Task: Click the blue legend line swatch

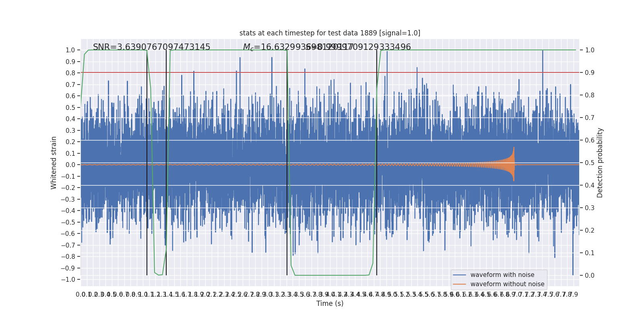Action: click(x=460, y=275)
